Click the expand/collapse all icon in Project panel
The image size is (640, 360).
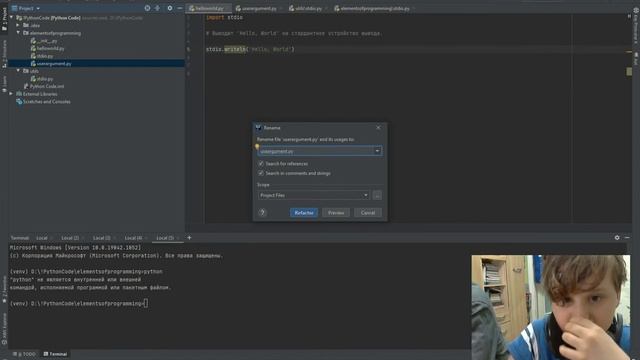158,8
